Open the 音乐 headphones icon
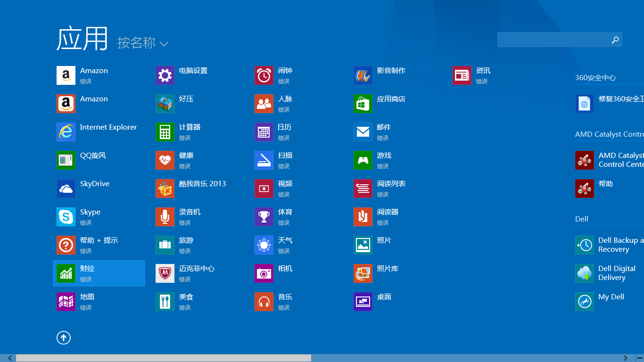Image resolution: width=644 pixels, height=362 pixels. [264, 302]
